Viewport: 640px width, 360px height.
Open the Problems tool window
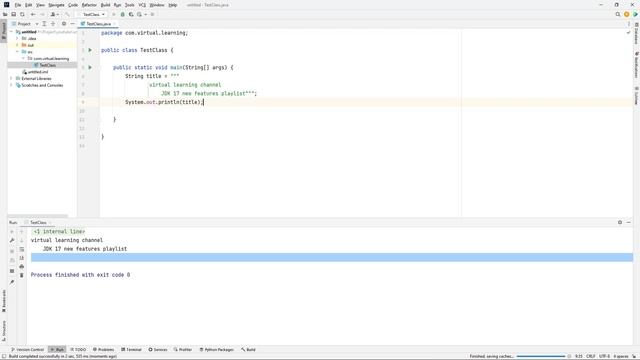tap(103, 349)
